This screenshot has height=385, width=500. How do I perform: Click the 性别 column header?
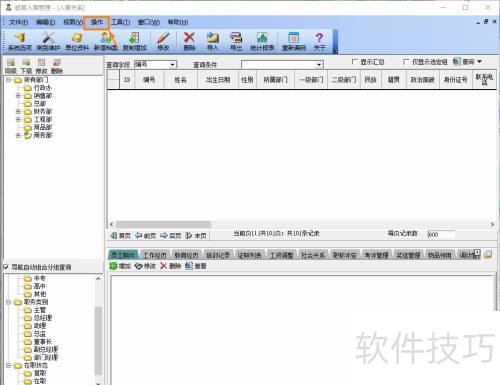(x=247, y=80)
